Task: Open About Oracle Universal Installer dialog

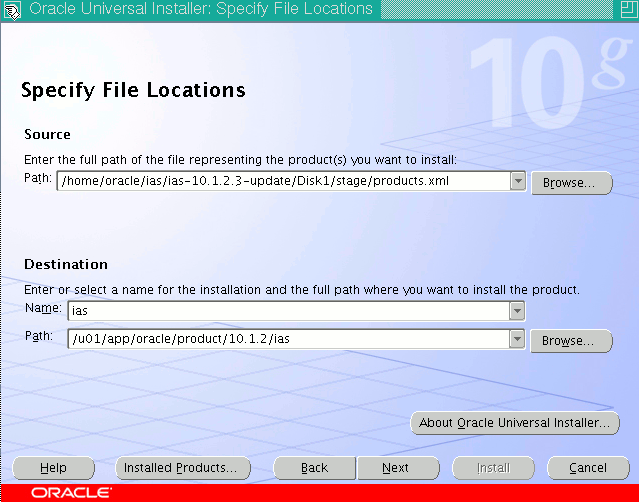Action: click(515, 423)
